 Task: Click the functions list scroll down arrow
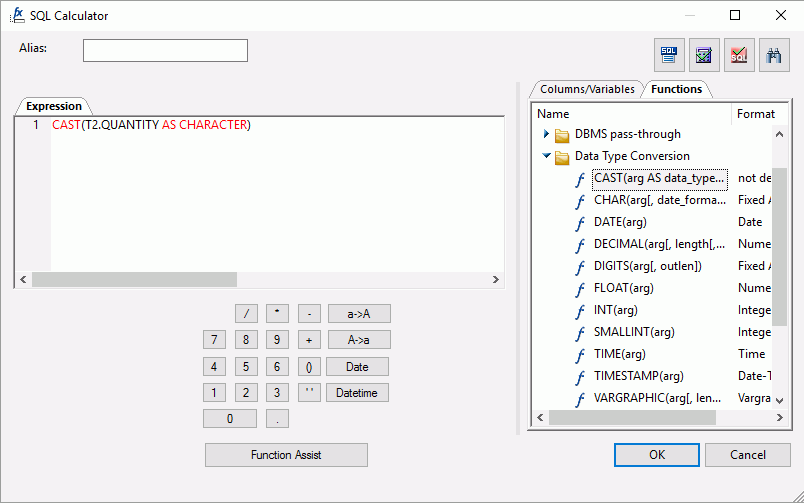point(779,401)
